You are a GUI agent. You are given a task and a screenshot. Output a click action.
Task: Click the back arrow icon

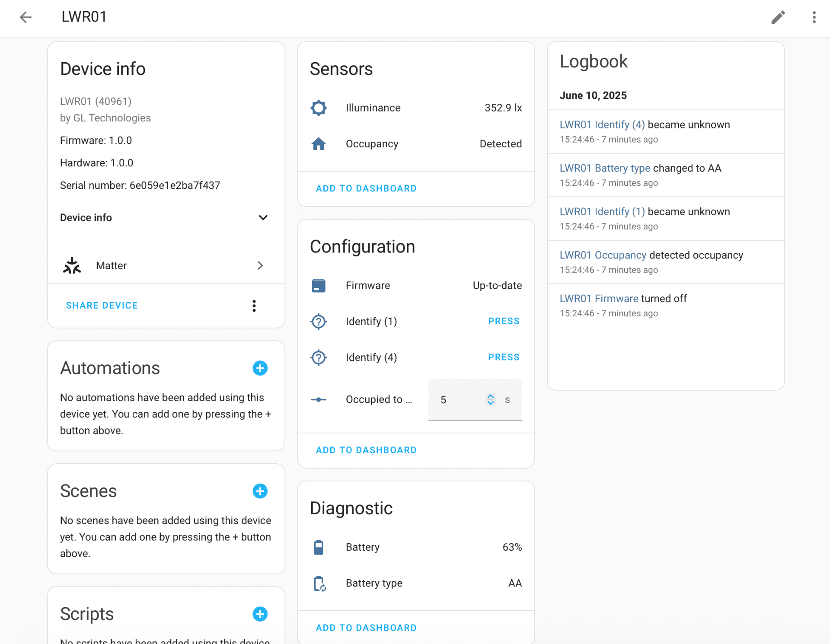point(26,17)
